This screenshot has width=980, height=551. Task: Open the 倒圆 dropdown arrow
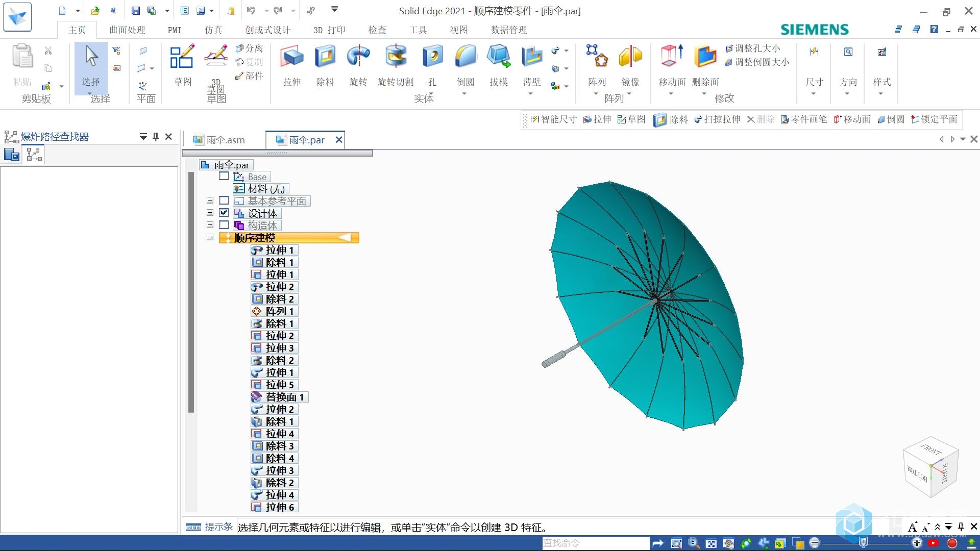[464, 94]
